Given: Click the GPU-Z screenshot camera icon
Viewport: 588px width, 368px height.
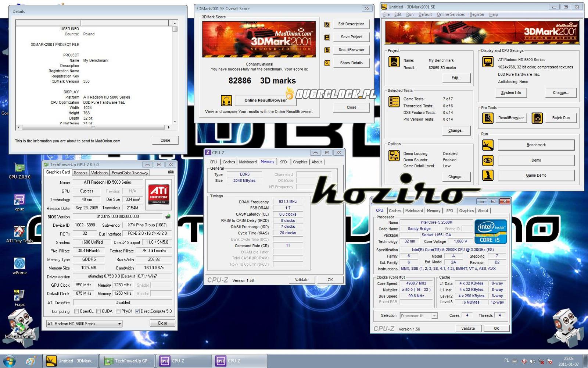Looking at the screenshot, I should click(x=171, y=172).
